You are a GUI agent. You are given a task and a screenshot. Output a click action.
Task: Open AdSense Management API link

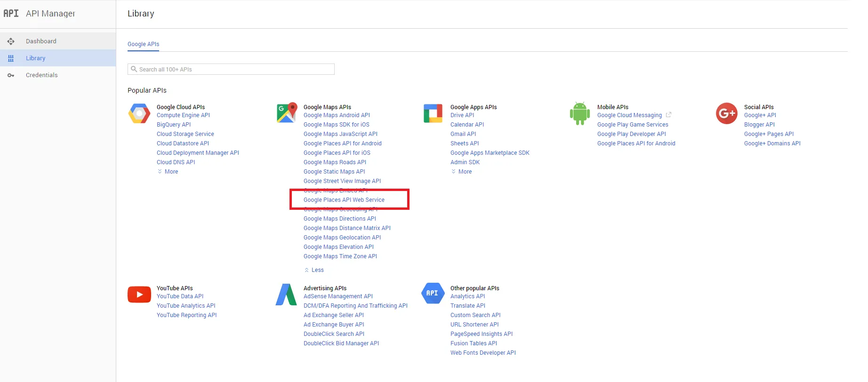click(338, 296)
